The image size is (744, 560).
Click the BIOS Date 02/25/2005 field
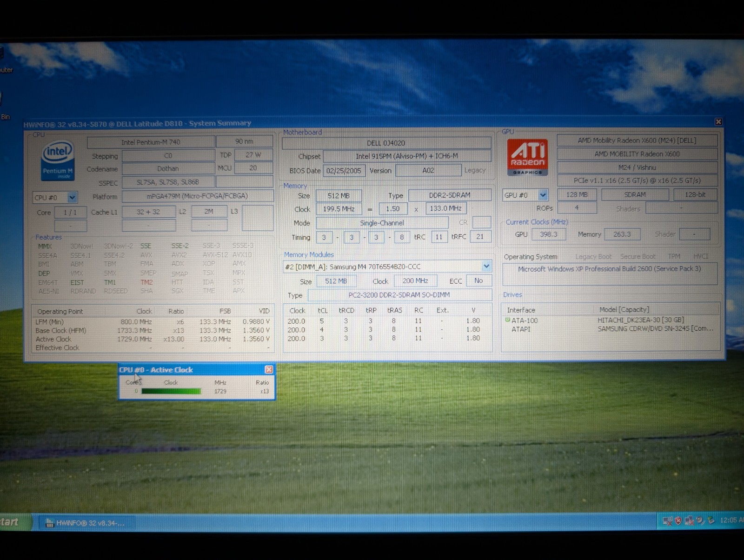pyautogui.click(x=344, y=170)
